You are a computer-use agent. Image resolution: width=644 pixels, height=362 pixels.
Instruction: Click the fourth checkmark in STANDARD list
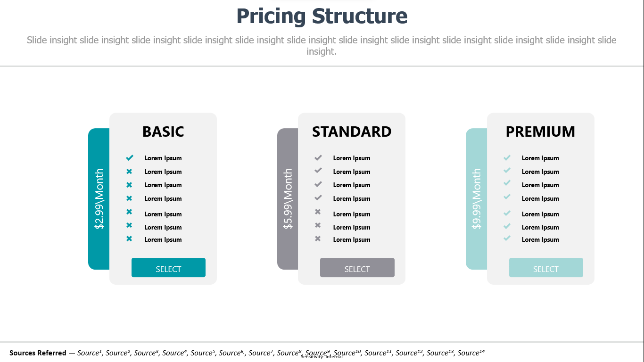(x=318, y=197)
